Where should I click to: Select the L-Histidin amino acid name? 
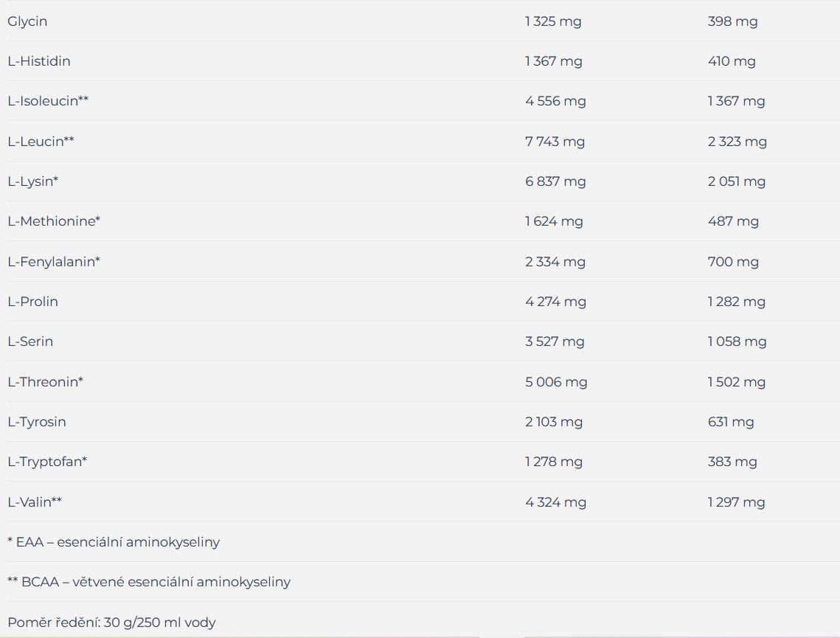pyautogui.click(x=39, y=61)
